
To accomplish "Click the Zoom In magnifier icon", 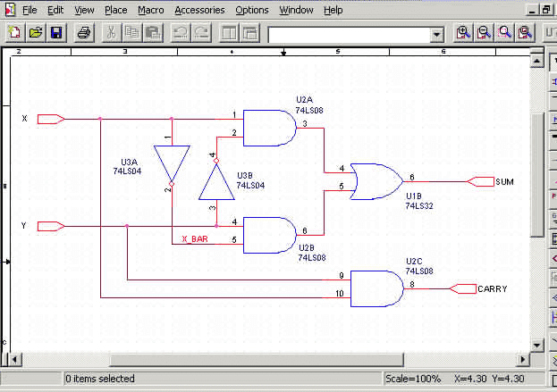I will (x=463, y=33).
